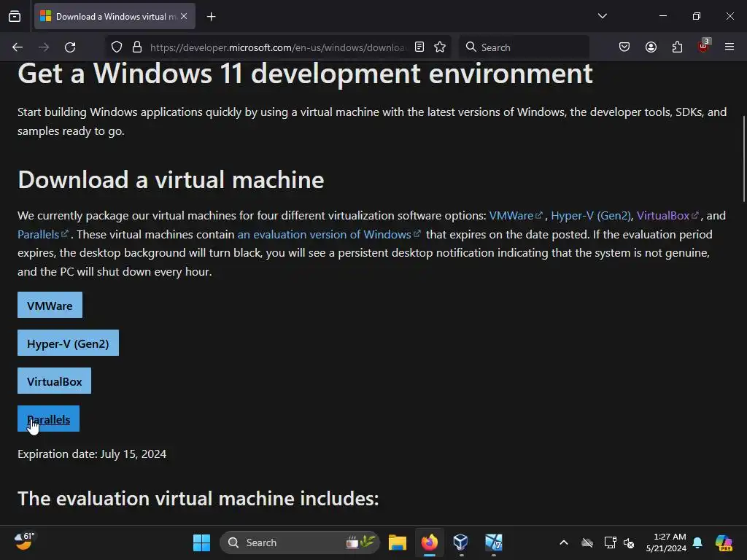Follow the Hyper-V (Gen2) inline link
The height and width of the screenshot is (560, 747).
[x=591, y=216]
